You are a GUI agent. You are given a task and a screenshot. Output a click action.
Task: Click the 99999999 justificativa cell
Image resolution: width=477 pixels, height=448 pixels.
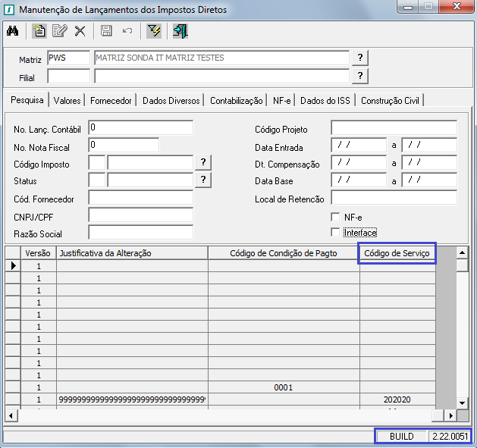132,399
